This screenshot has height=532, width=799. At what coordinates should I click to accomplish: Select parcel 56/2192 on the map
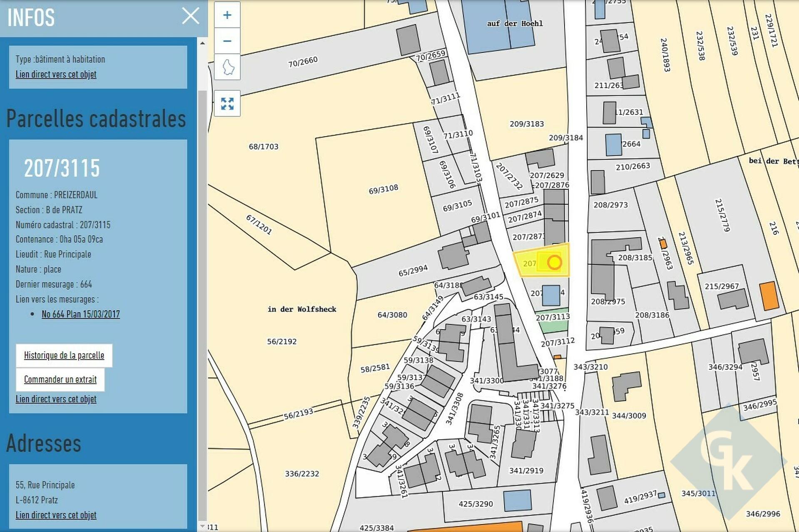(x=281, y=342)
